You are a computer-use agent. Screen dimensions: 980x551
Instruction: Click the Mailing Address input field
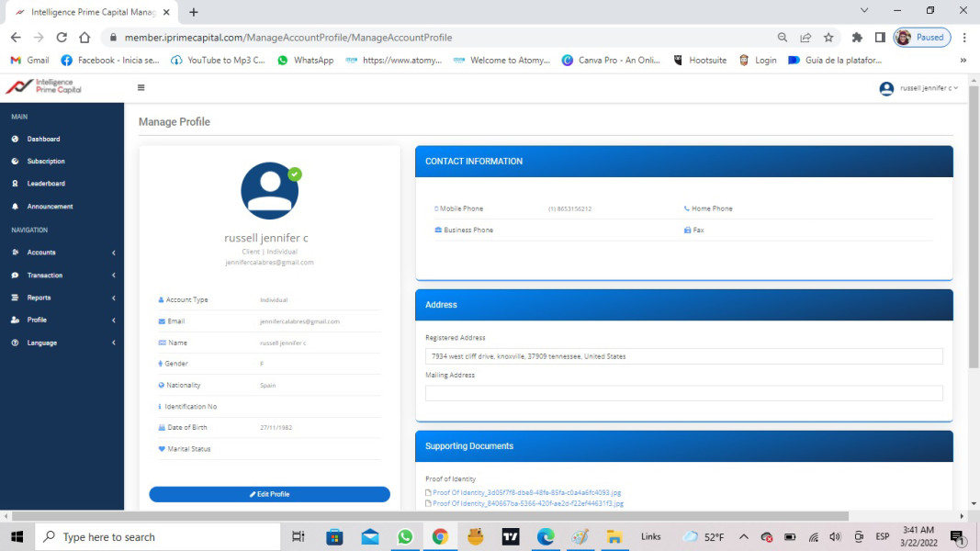[x=683, y=393]
